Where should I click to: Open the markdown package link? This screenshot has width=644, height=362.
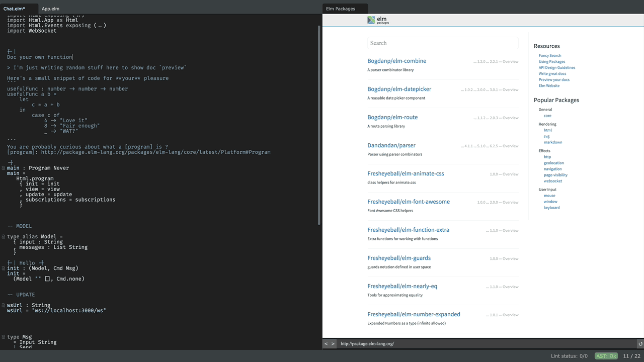(553, 142)
